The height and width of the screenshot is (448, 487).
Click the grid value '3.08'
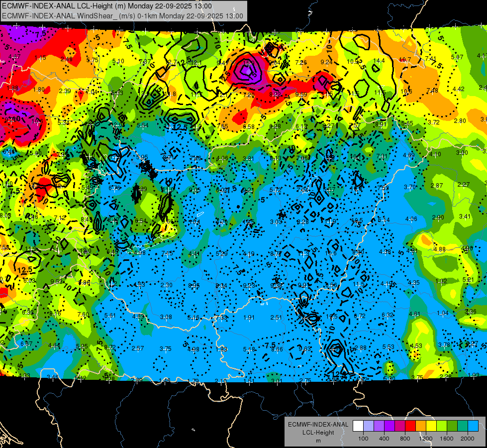[x=166, y=317]
